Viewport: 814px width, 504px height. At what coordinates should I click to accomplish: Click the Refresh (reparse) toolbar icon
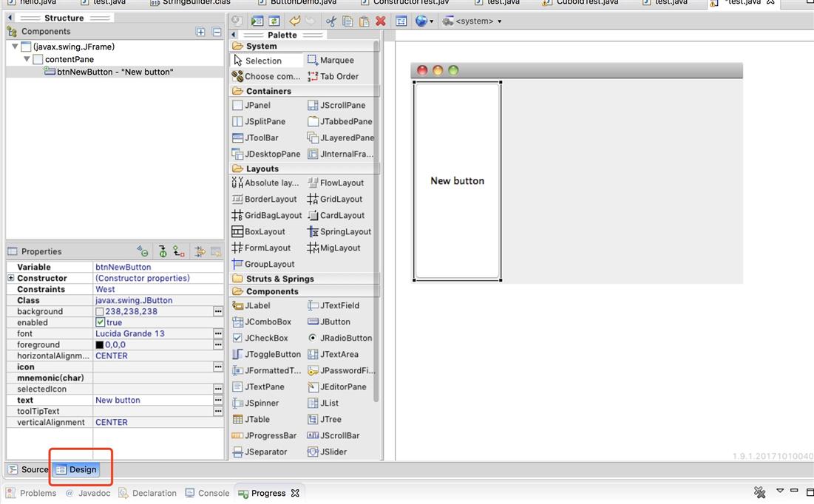pos(274,21)
